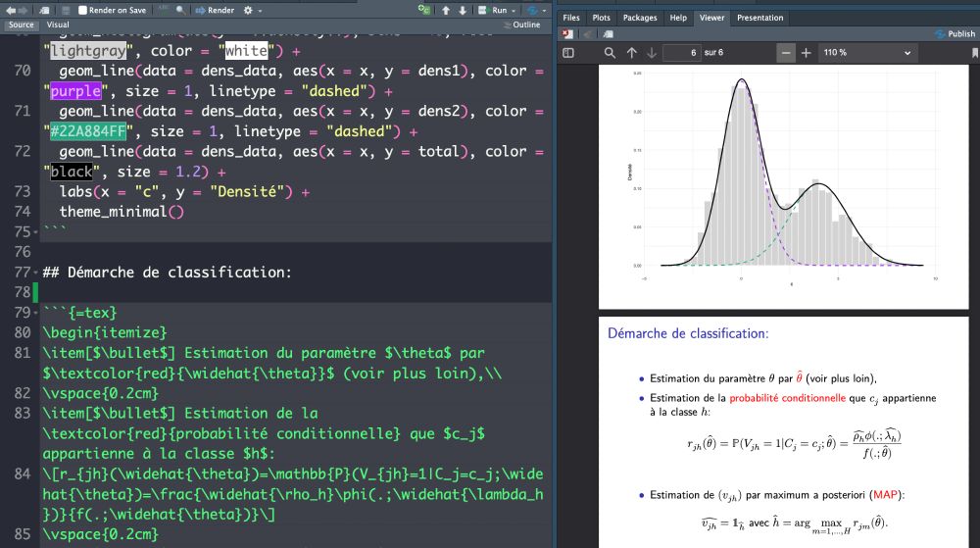Click "labs(x = "c"" on line 73
The width and height of the screenshot is (980, 548).
[109, 192]
